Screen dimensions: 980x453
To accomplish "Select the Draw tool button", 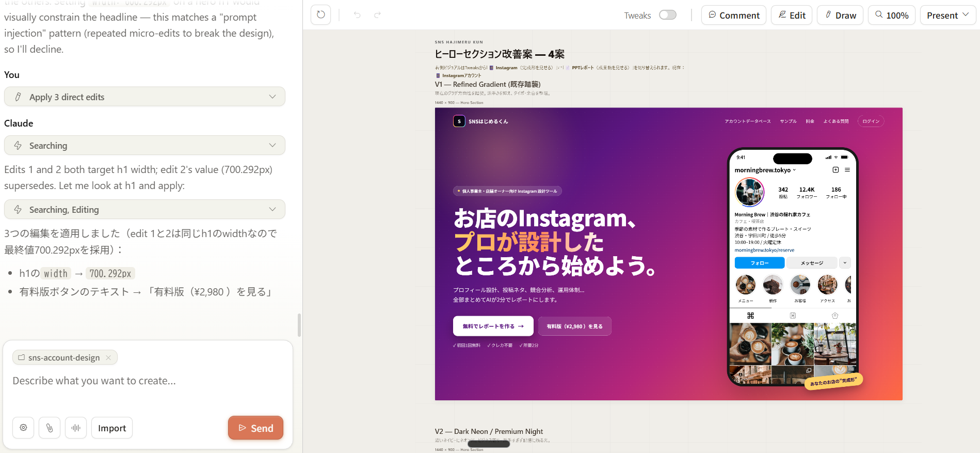I will [x=840, y=15].
